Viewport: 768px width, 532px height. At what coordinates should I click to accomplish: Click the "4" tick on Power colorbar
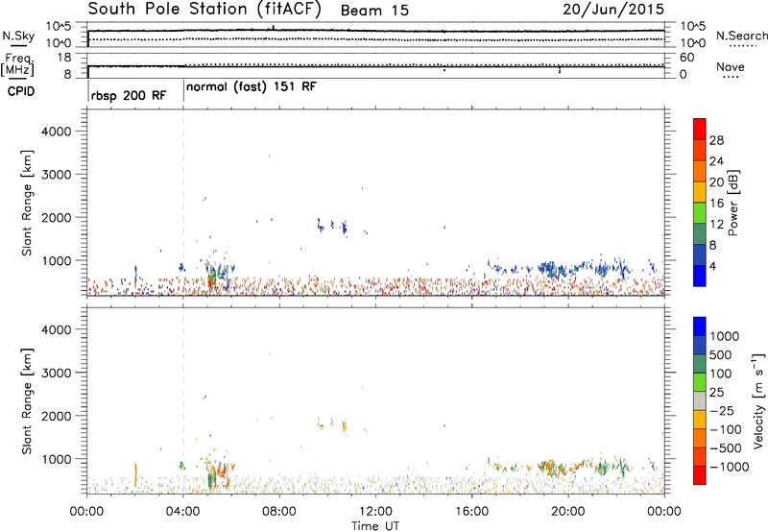tap(712, 266)
